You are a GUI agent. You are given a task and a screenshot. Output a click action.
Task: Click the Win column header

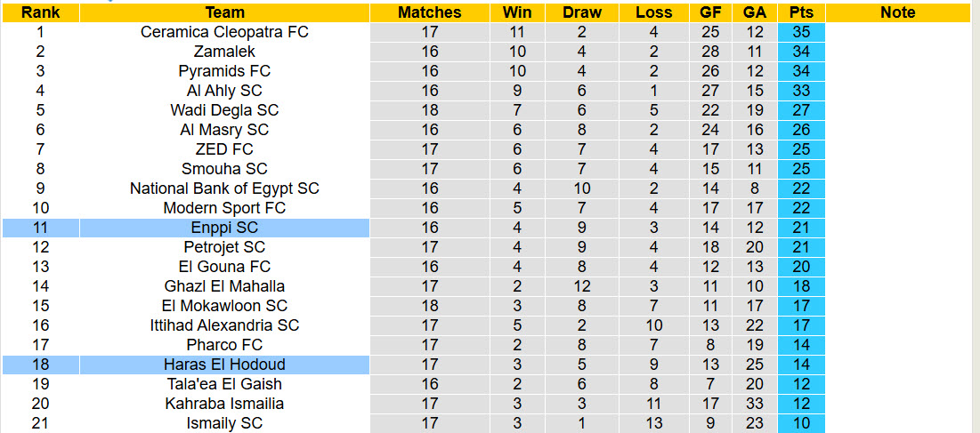pos(517,12)
